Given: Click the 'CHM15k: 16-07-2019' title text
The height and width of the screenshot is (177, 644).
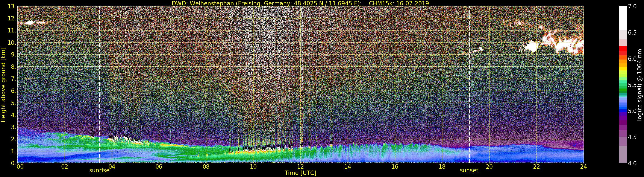Looking at the screenshot, I should pos(399,3).
